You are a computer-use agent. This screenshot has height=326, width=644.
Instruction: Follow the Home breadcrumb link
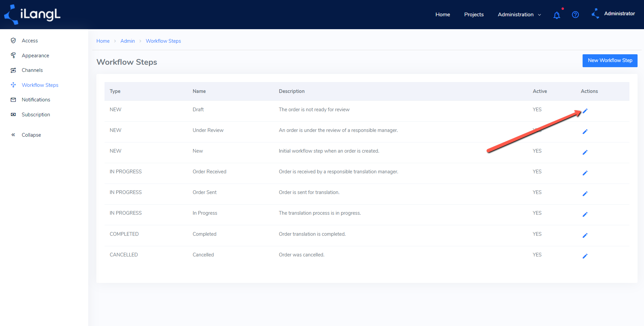103,41
